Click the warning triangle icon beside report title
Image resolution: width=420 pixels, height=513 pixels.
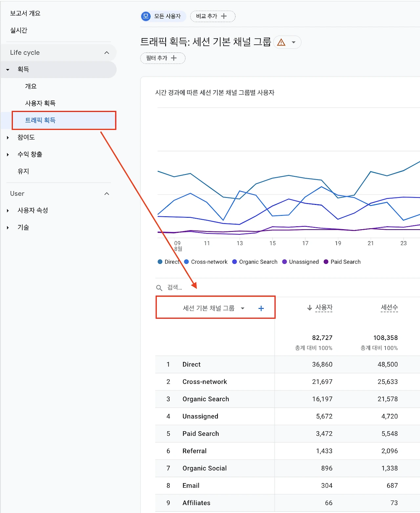[x=281, y=42]
